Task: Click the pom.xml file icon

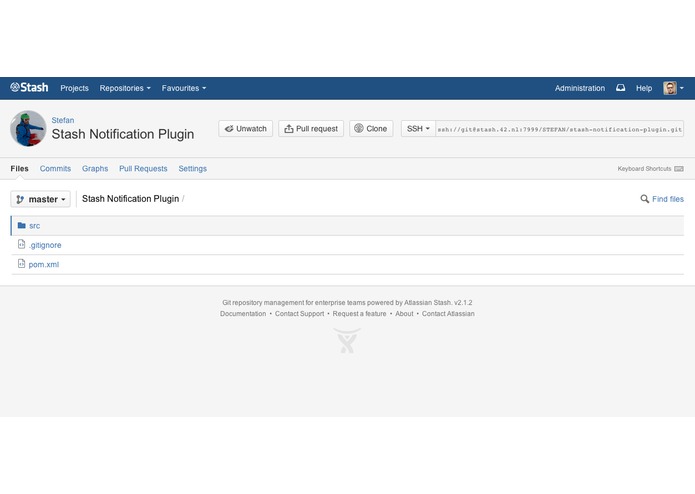Action: point(21,264)
